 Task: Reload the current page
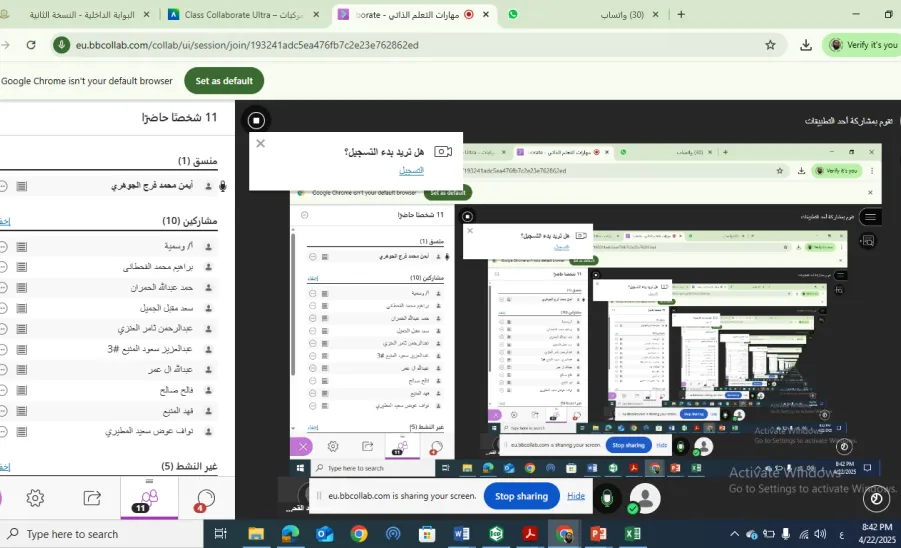point(31,45)
